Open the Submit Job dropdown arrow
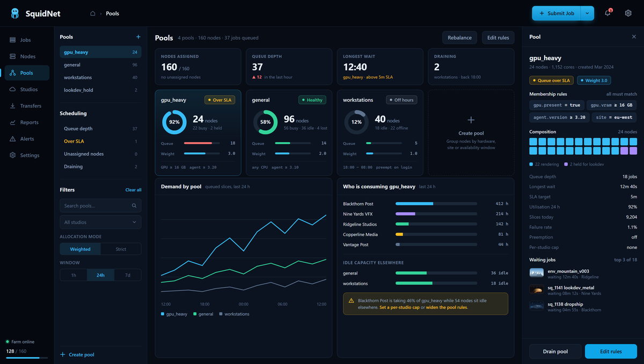Image resolution: width=644 pixels, height=364 pixels. click(x=588, y=13)
